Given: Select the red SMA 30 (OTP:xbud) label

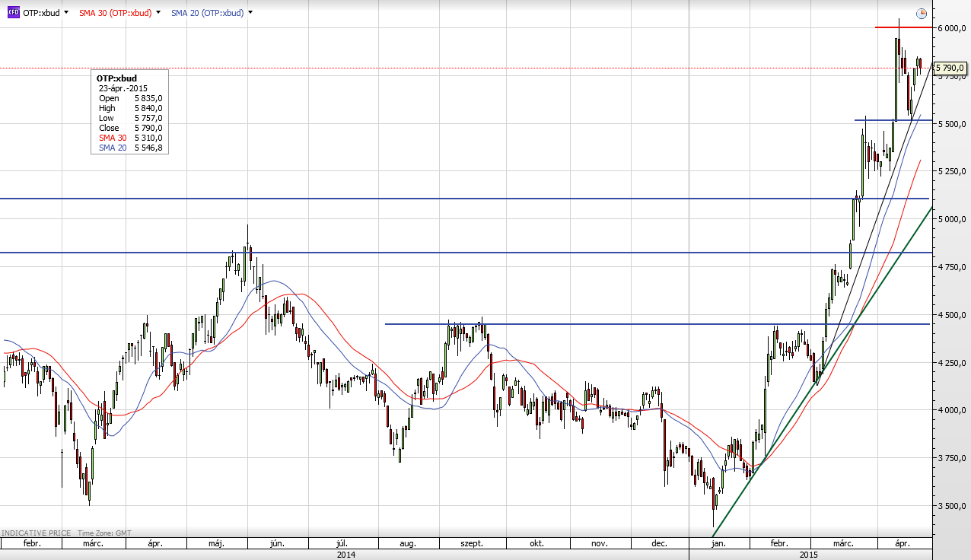Looking at the screenshot, I should [116, 13].
